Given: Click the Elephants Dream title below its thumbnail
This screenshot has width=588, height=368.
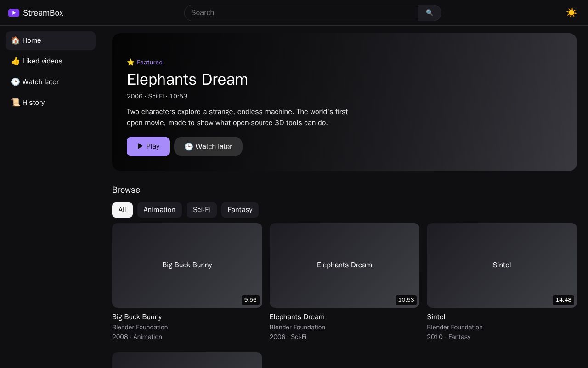Looking at the screenshot, I should [x=297, y=317].
